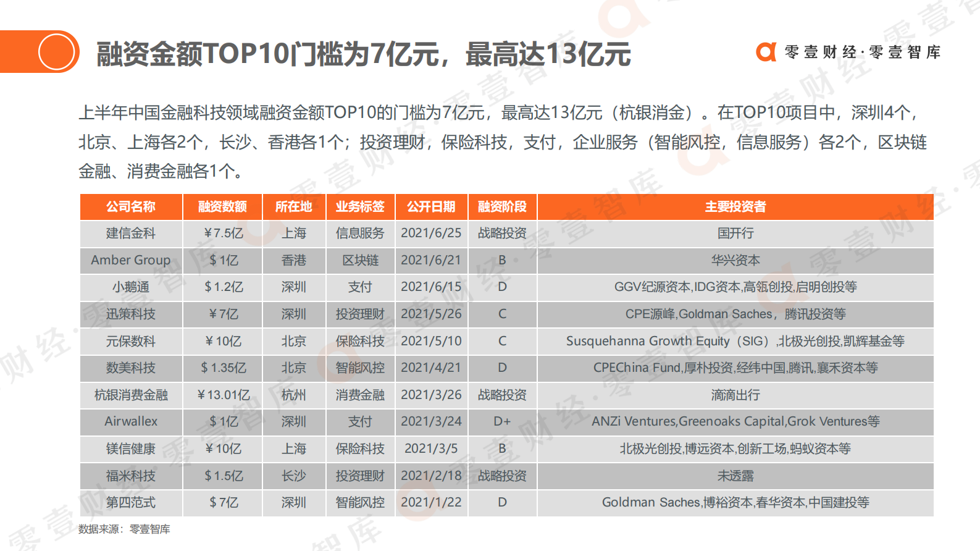The height and width of the screenshot is (551, 980).
Task: Click the Susquehanna Growth Equity investors cell
Action: coord(735,341)
